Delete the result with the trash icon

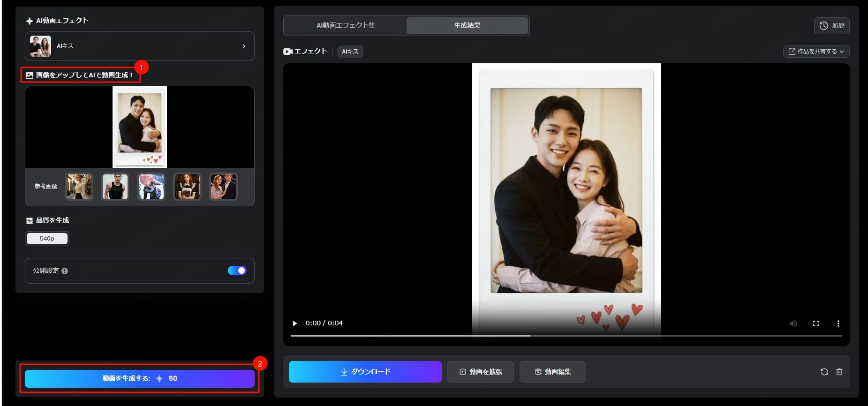(x=839, y=372)
